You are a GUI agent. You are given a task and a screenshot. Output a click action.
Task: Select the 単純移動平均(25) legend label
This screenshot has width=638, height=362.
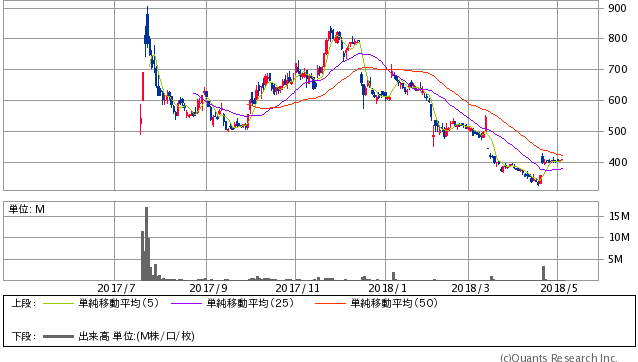(250, 303)
